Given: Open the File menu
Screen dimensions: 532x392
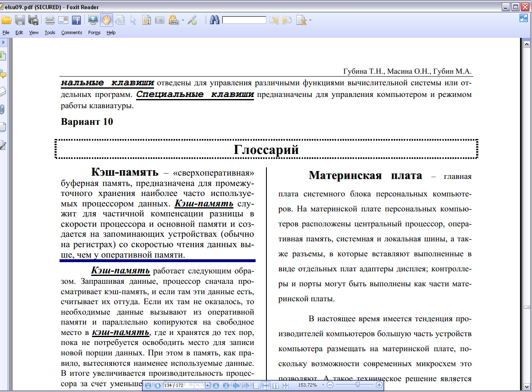Looking at the screenshot, I should coord(6,32).
